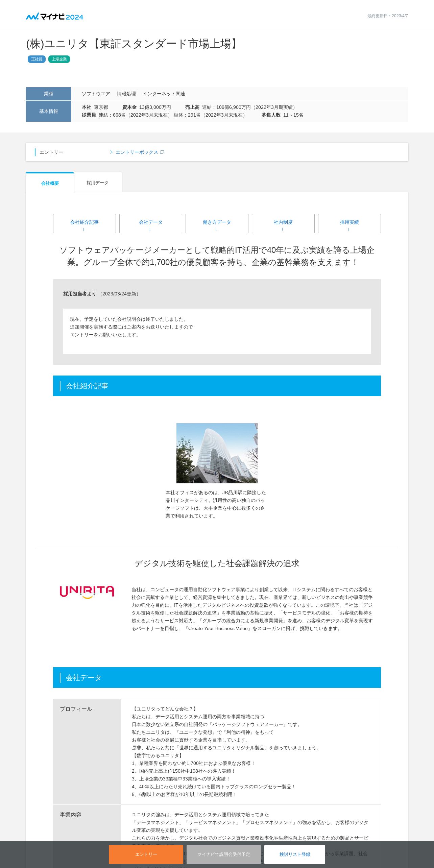Click the 業種 table header cell
Viewport: 434px width, 868px height.
tap(48, 94)
